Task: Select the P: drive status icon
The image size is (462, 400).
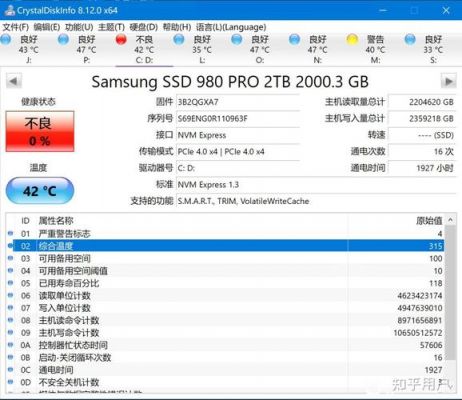Action: (63, 39)
